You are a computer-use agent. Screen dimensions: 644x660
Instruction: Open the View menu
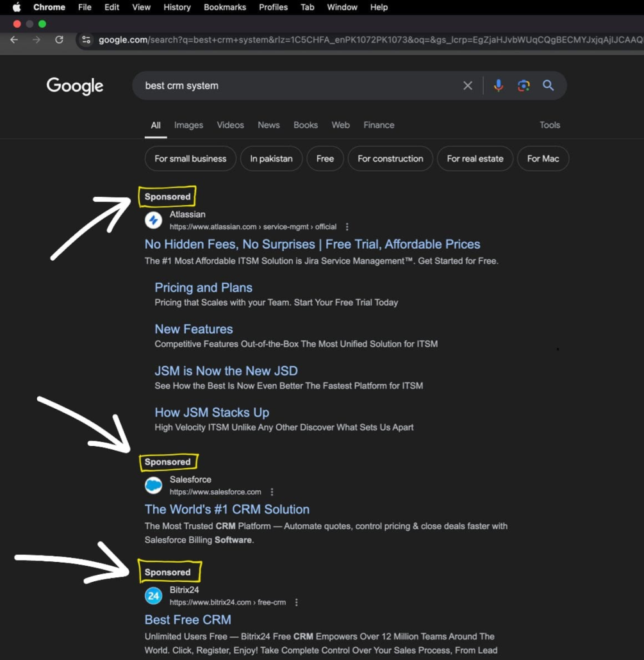(x=141, y=7)
